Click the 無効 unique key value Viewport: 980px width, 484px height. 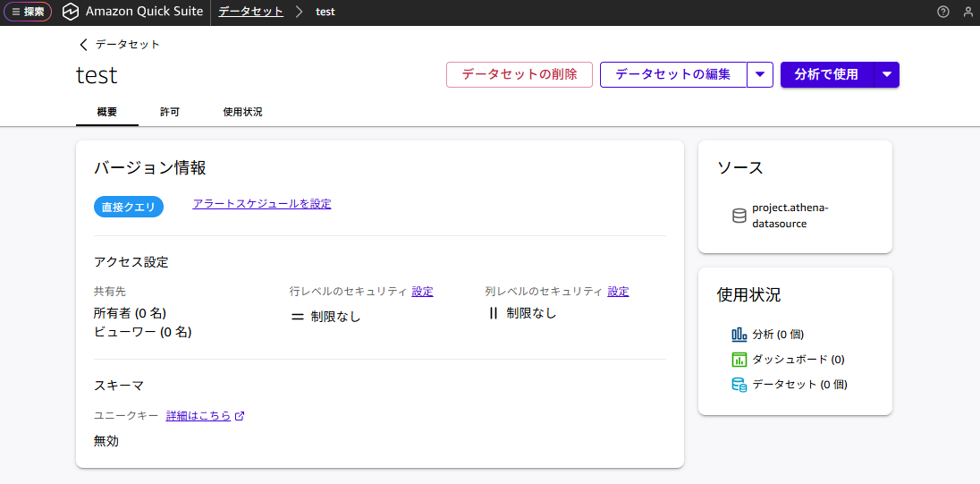point(106,441)
